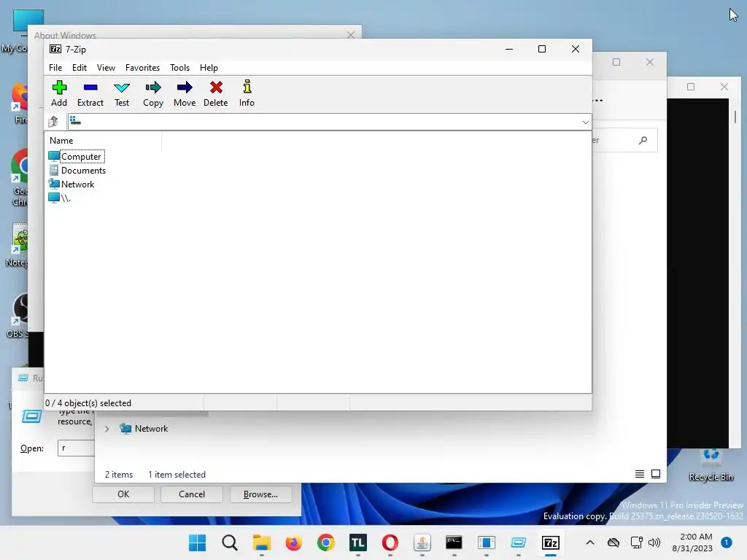Open the notification badge in taskbar
747x560 pixels.
726,542
